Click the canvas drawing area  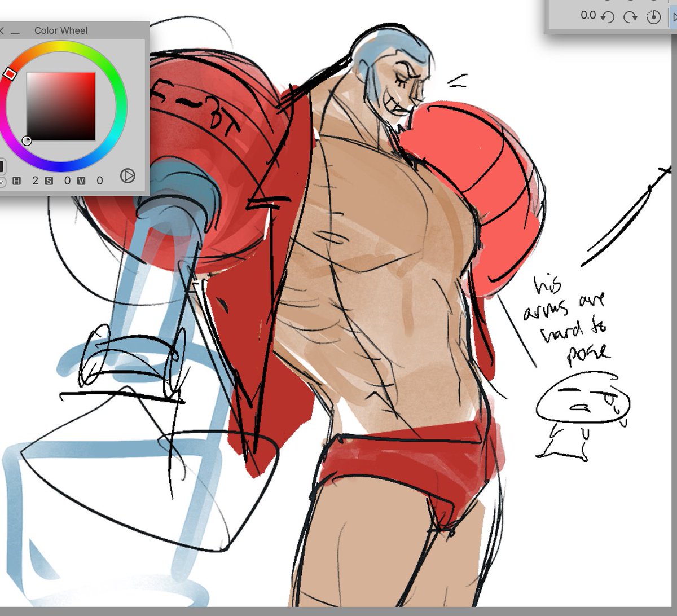coord(367,338)
